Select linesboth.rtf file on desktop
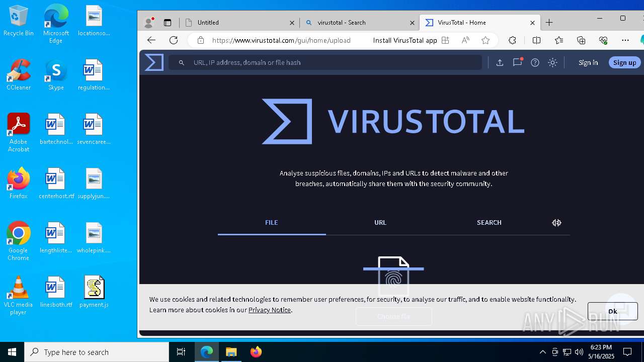The height and width of the screenshot is (362, 644). coord(56,293)
